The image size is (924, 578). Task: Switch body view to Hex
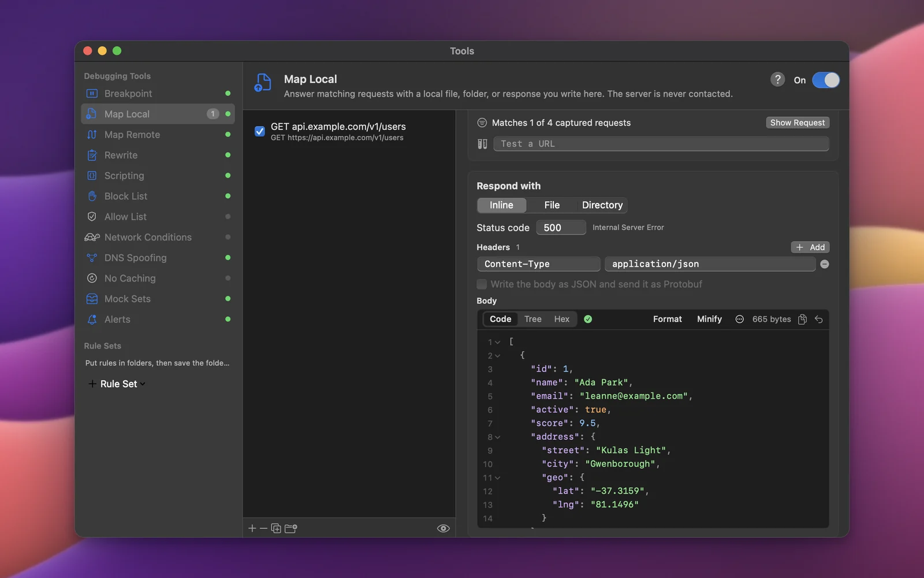(x=562, y=319)
